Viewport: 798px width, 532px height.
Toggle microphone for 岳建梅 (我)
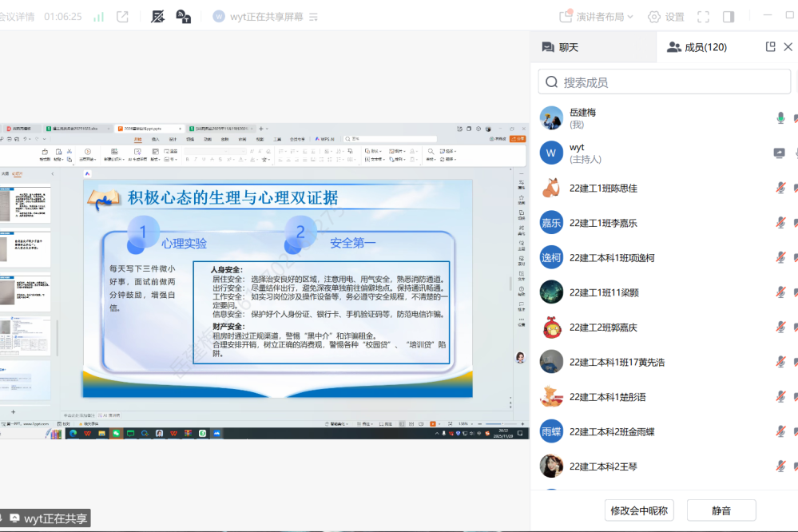(780, 118)
